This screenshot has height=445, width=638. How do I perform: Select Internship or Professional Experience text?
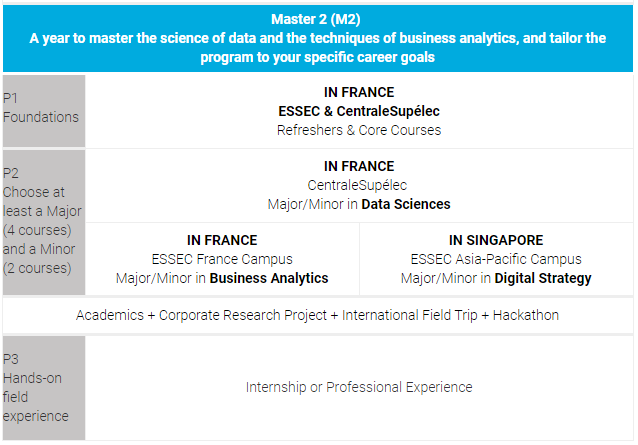pos(359,387)
